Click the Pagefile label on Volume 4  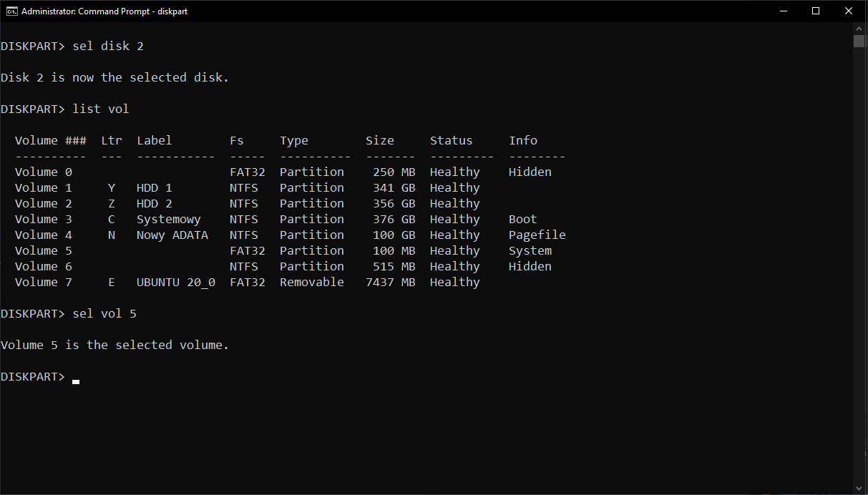(x=537, y=235)
